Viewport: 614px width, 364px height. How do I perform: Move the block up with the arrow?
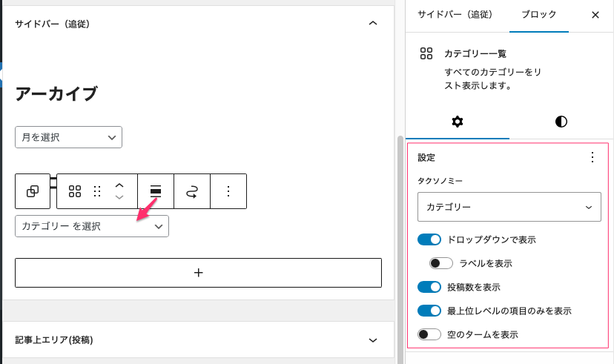119,185
